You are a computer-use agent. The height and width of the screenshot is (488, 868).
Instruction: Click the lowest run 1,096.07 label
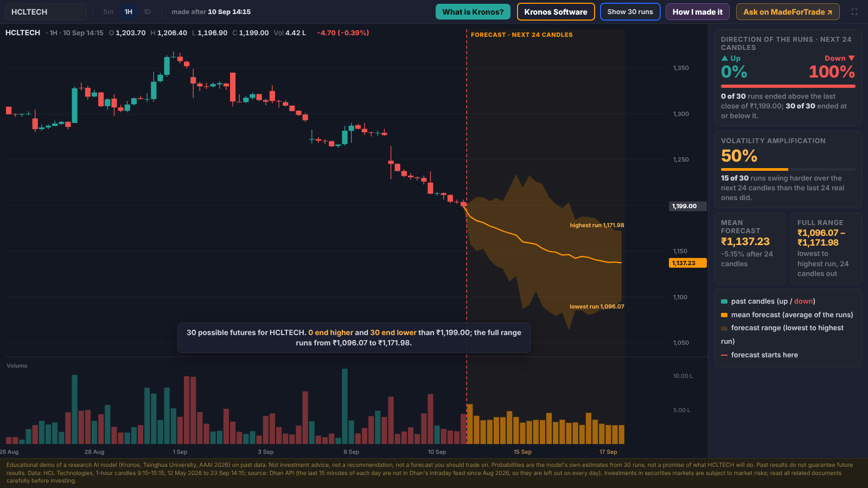point(597,306)
